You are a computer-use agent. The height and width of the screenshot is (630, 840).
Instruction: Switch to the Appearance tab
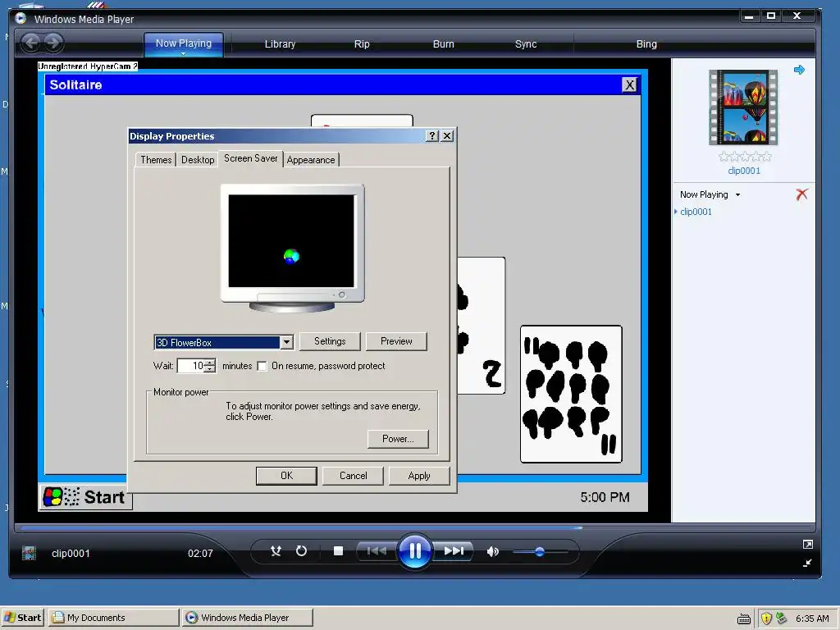pyautogui.click(x=311, y=160)
